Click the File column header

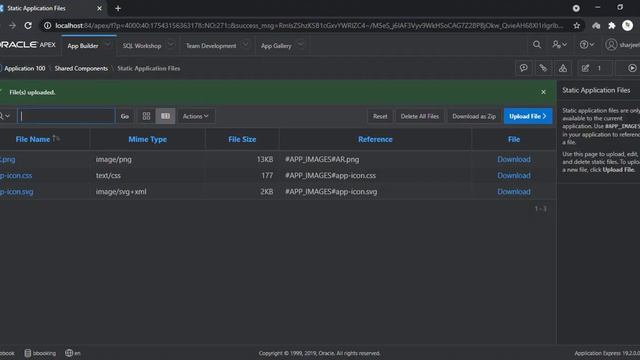[x=514, y=139]
